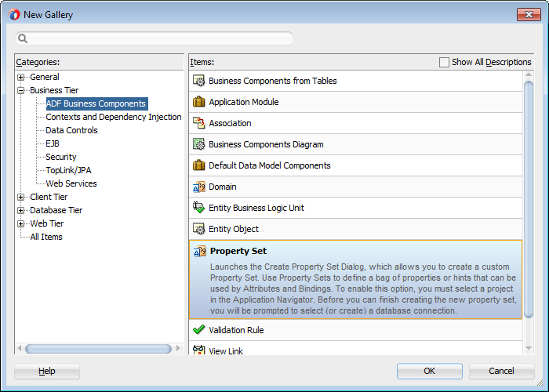Click the OK button
Screen dimensions: 549x392
[x=429, y=371]
